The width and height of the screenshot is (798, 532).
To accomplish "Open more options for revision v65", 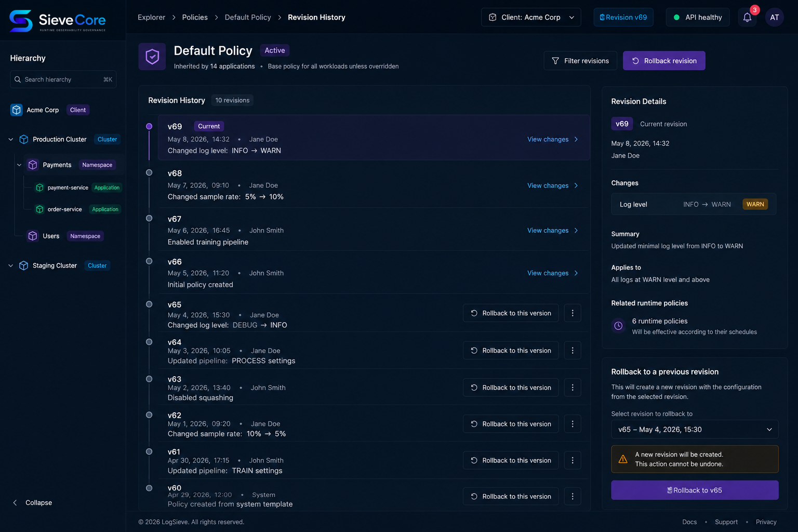I will click(573, 313).
